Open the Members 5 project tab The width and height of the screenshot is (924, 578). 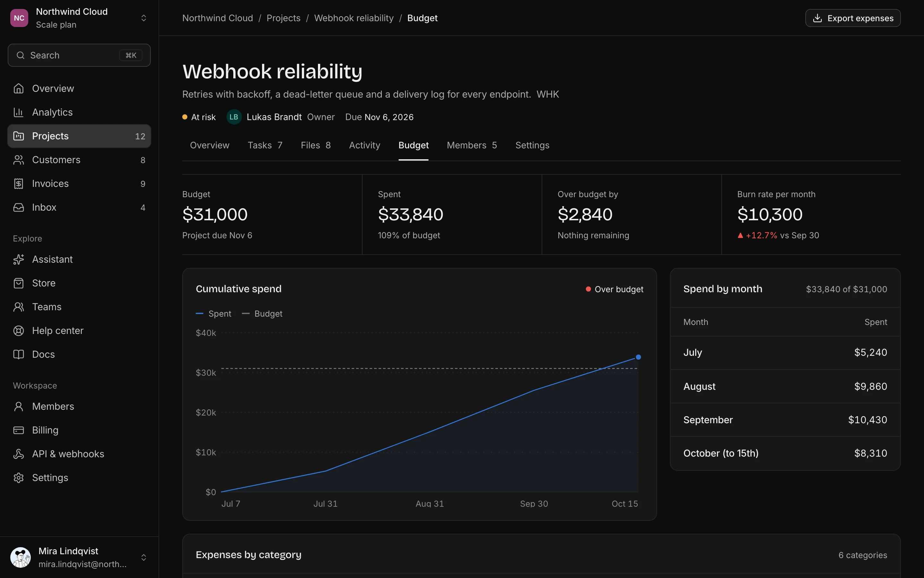472,145
